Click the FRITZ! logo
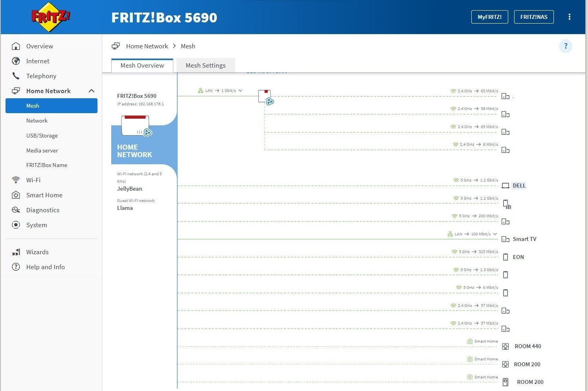This screenshot has width=588, height=391. [51, 17]
